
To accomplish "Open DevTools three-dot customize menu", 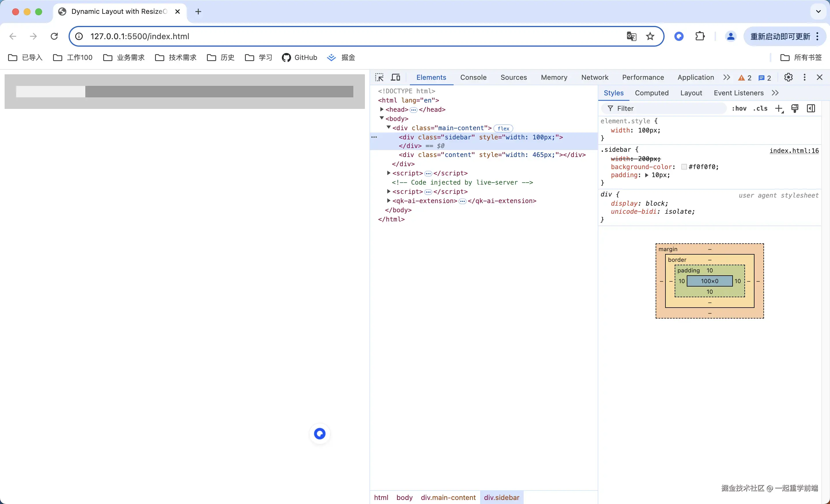I will coord(804,77).
